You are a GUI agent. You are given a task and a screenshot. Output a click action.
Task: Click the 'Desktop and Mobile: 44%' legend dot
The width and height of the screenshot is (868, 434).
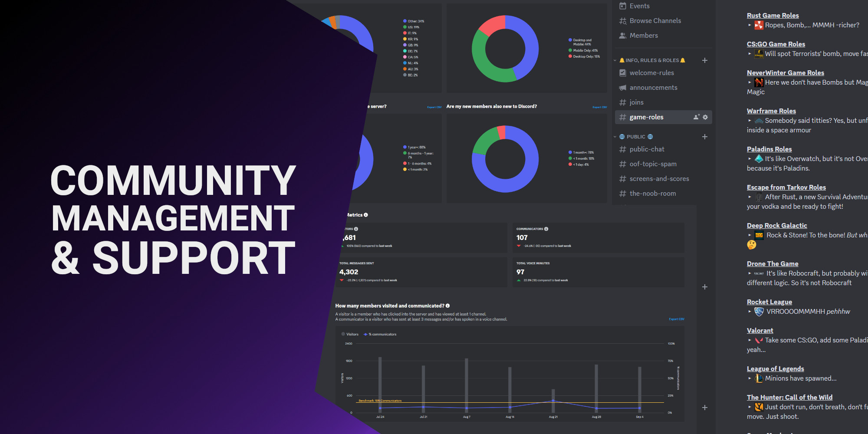pyautogui.click(x=570, y=40)
